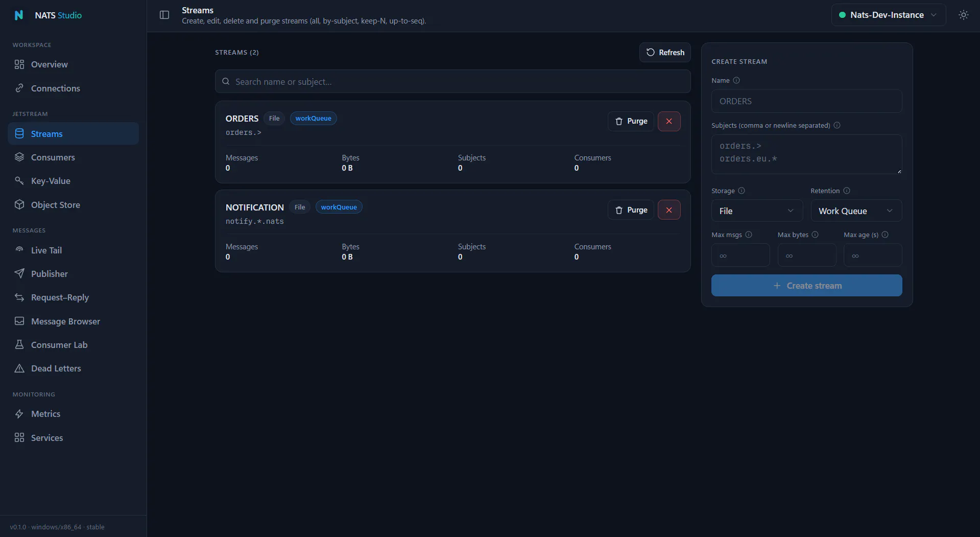This screenshot has height=537, width=980.
Task: Select the ORDERS stream name
Action: pos(242,119)
